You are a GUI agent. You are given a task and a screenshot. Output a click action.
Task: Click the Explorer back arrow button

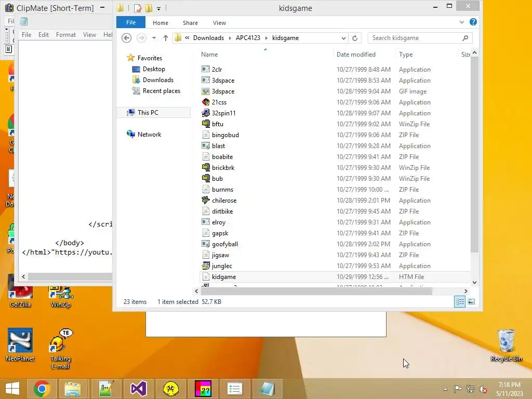127,38
